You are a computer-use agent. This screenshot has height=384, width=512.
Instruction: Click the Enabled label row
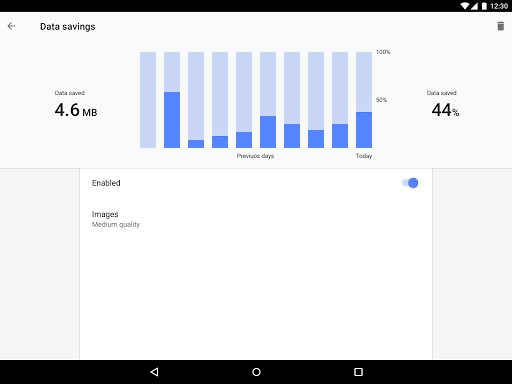pos(256,183)
